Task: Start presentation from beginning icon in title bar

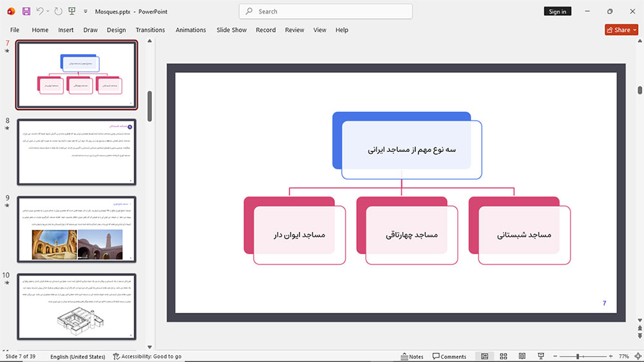Action: point(72,12)
